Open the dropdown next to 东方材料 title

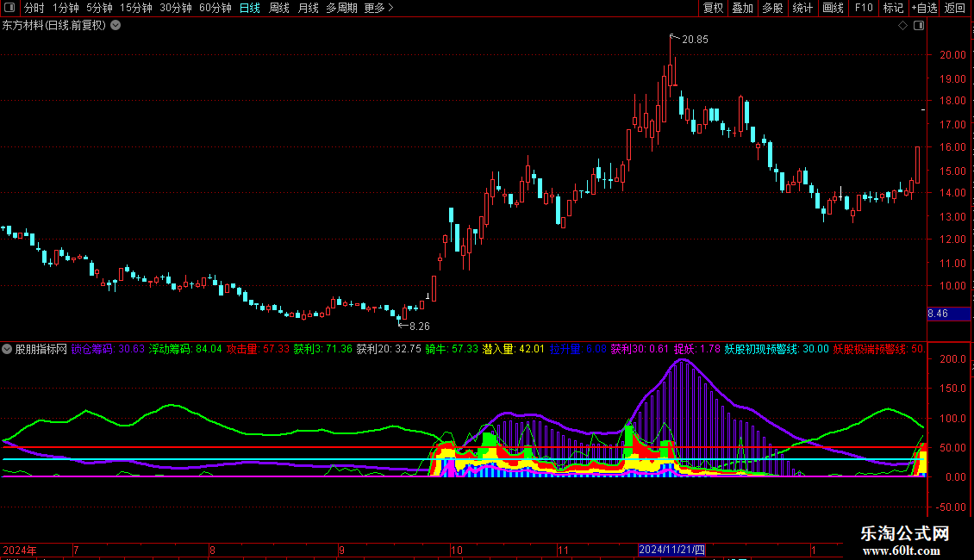pos(116,26)
